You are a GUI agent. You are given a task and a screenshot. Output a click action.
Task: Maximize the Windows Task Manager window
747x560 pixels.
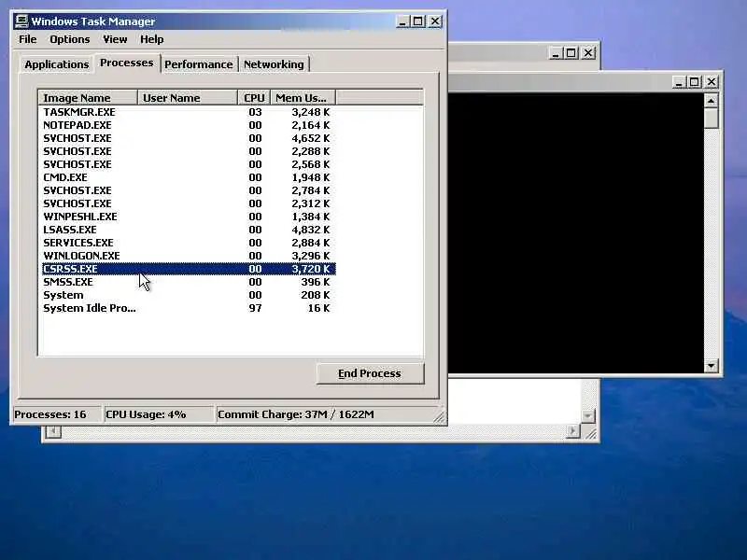417,21
